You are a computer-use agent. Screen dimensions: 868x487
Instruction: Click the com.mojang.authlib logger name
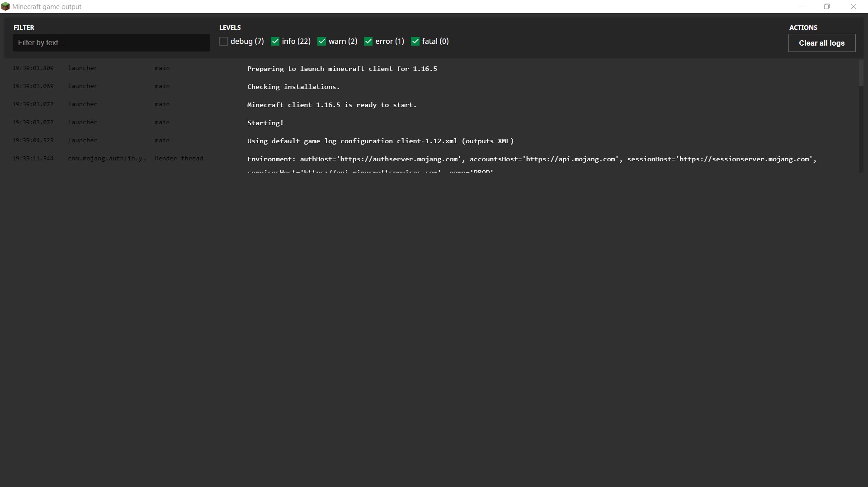point(107,159)
